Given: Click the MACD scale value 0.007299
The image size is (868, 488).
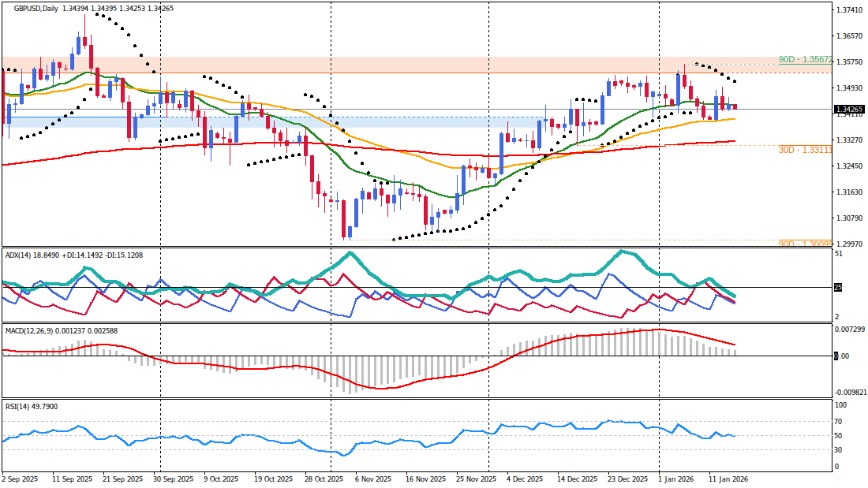Looking at the screenshot, I should coord(849,330).
